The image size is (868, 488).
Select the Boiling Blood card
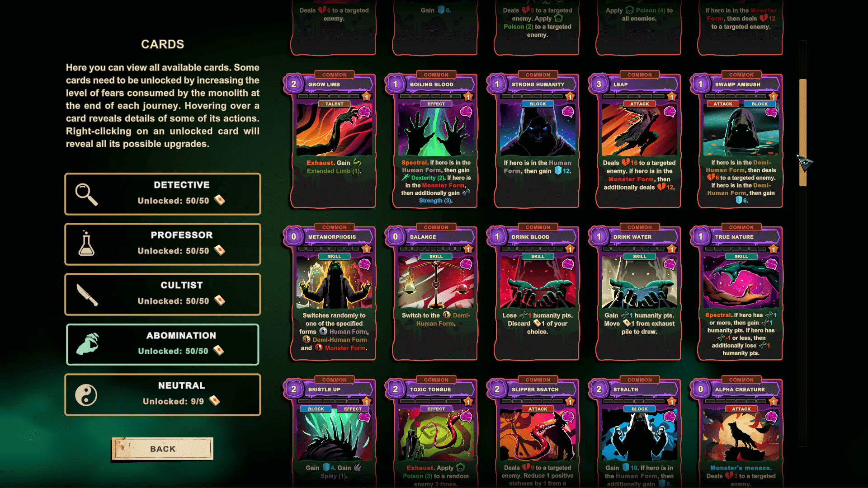[x=436, y=140]
